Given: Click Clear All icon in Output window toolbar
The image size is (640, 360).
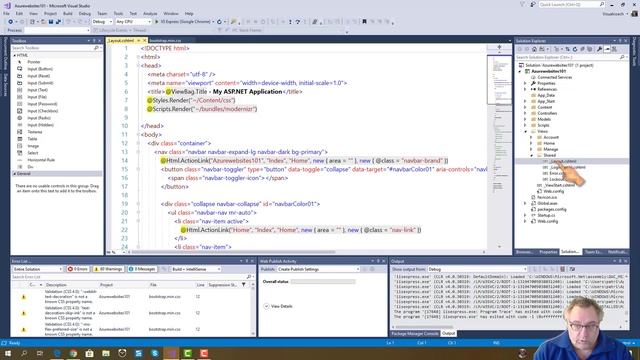Looking at the screenshot, I should pos(562,269).
